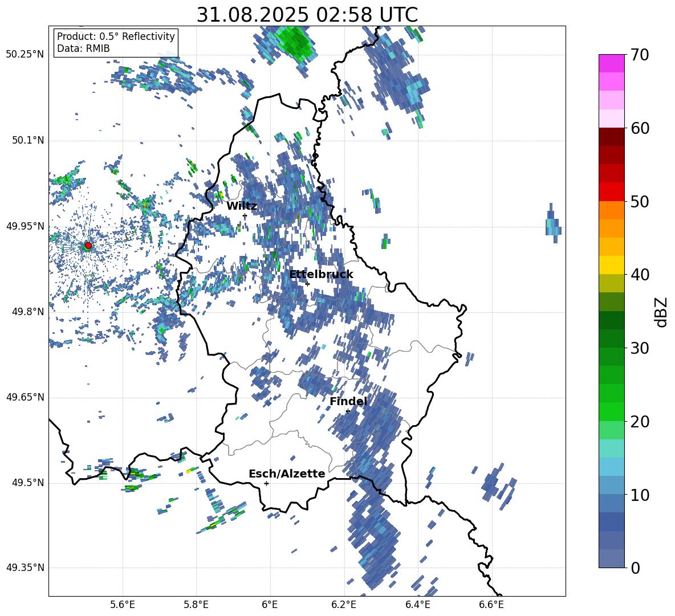
Task: Click the 30 value on colorbar
Action: point(640,348)
